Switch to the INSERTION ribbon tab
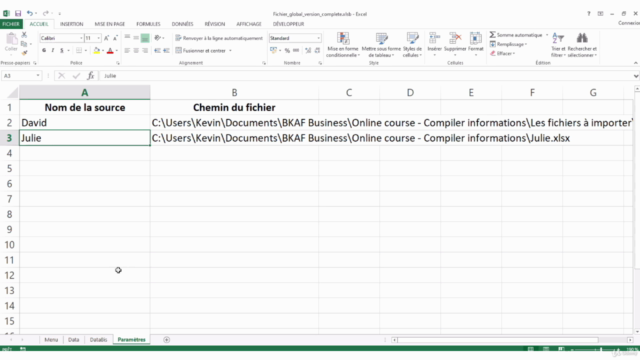 coord(71,24)
